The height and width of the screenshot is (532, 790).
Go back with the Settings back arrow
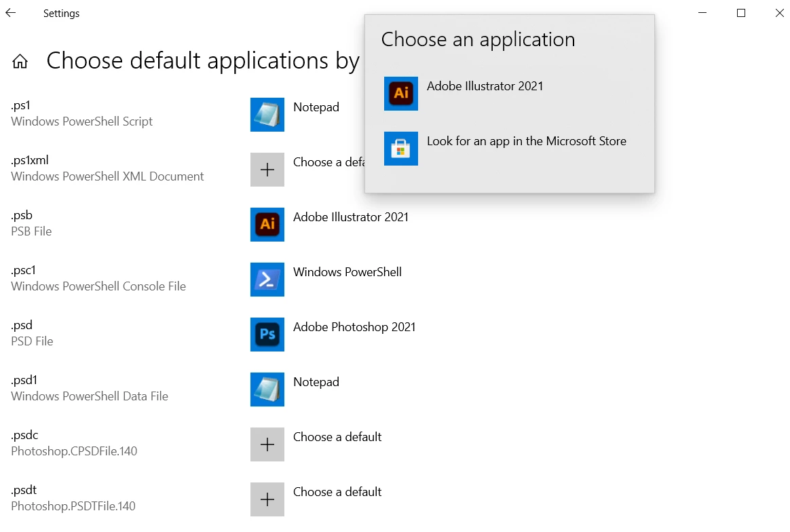11,13
